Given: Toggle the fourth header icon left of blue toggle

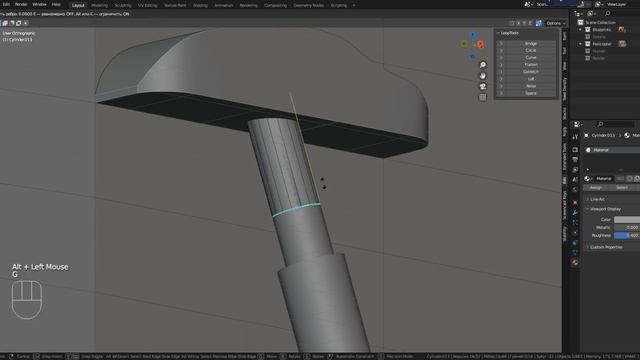Looking at the screenshot, I should 530,23.
